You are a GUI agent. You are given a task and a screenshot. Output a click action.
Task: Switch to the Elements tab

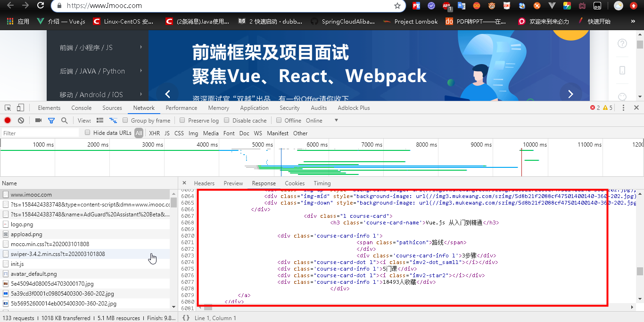coord(49,107)
